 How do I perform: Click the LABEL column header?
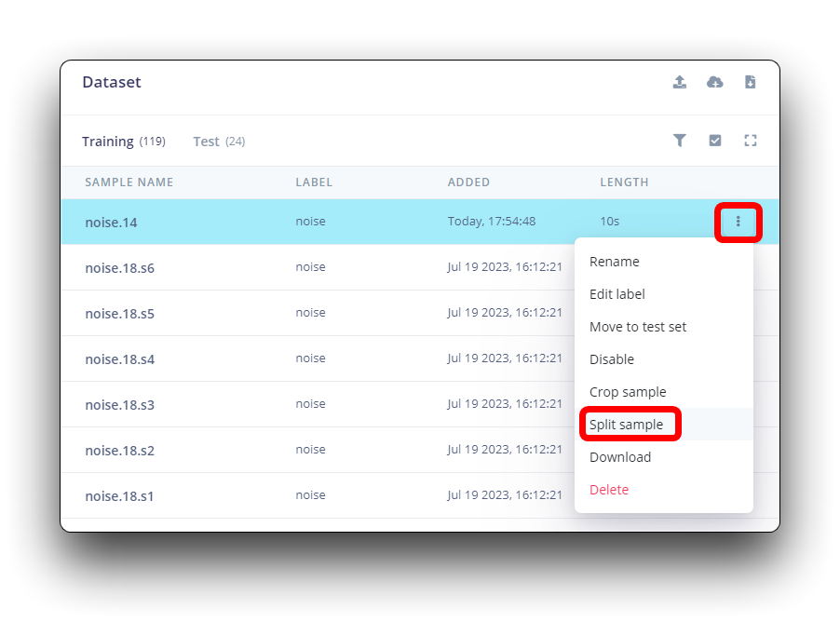click(314, 183)
